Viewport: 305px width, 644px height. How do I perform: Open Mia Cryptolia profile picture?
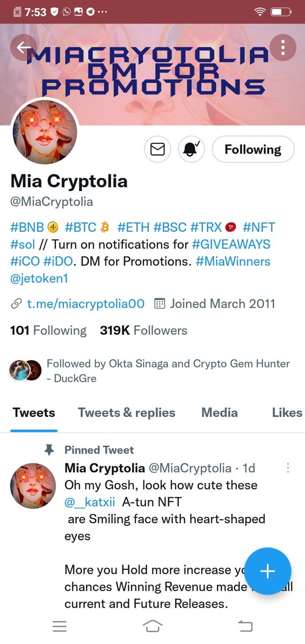(45, 132)
